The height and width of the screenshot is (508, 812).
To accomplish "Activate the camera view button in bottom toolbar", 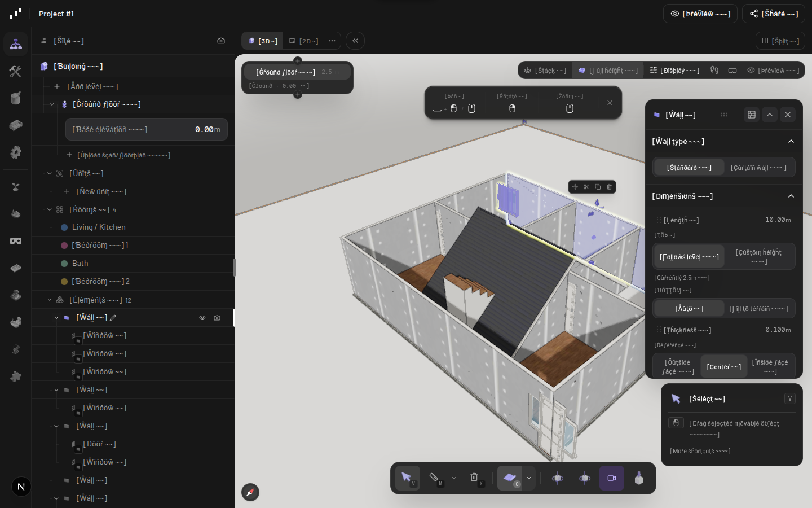I will click(612, 478).
